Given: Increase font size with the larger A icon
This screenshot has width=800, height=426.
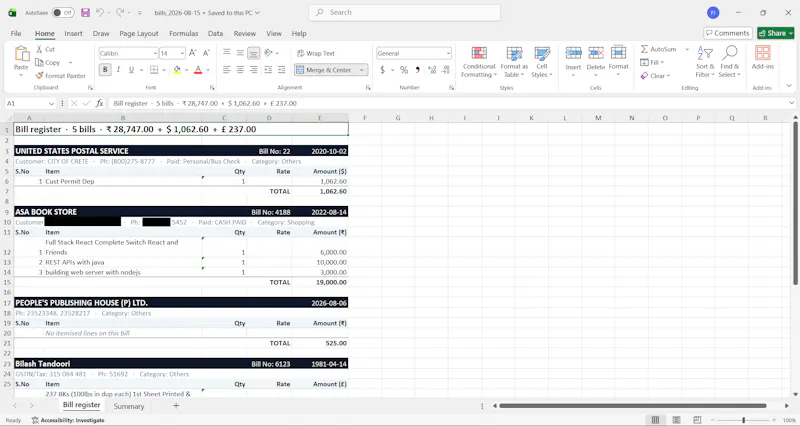Looking at the screenshot, I should point(193,53).
